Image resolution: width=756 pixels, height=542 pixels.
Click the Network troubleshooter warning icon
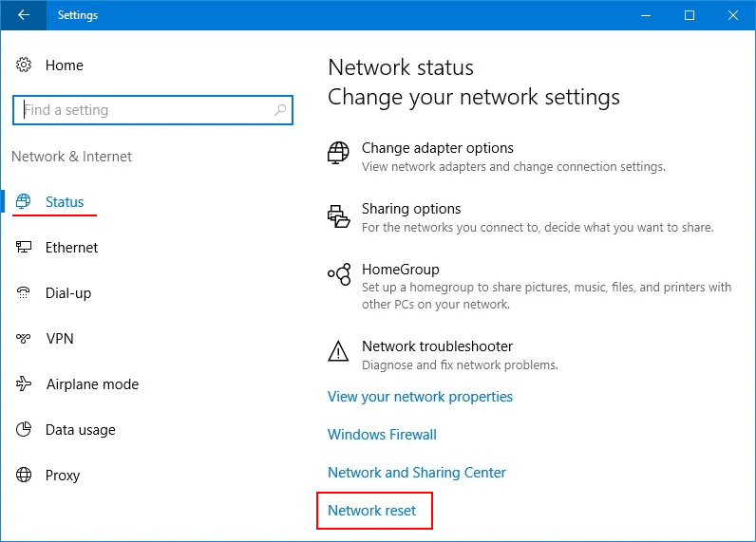(x=338, y=352)
